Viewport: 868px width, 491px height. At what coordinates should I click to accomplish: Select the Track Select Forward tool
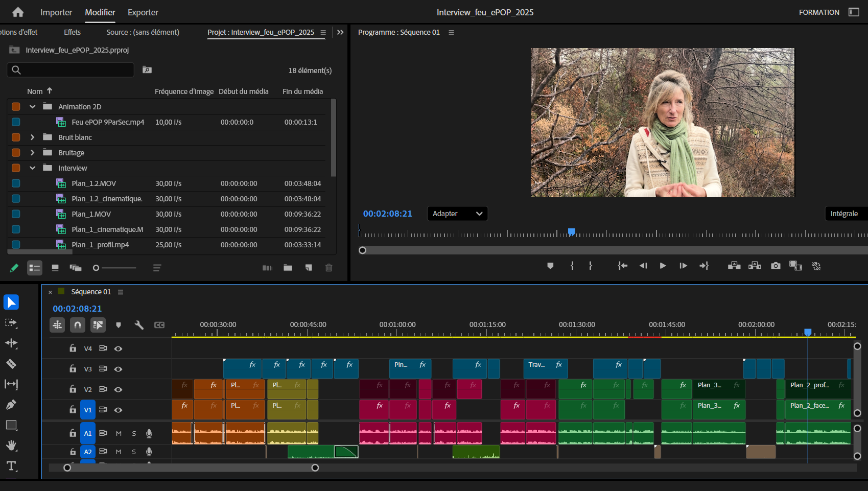click(11, 323)
